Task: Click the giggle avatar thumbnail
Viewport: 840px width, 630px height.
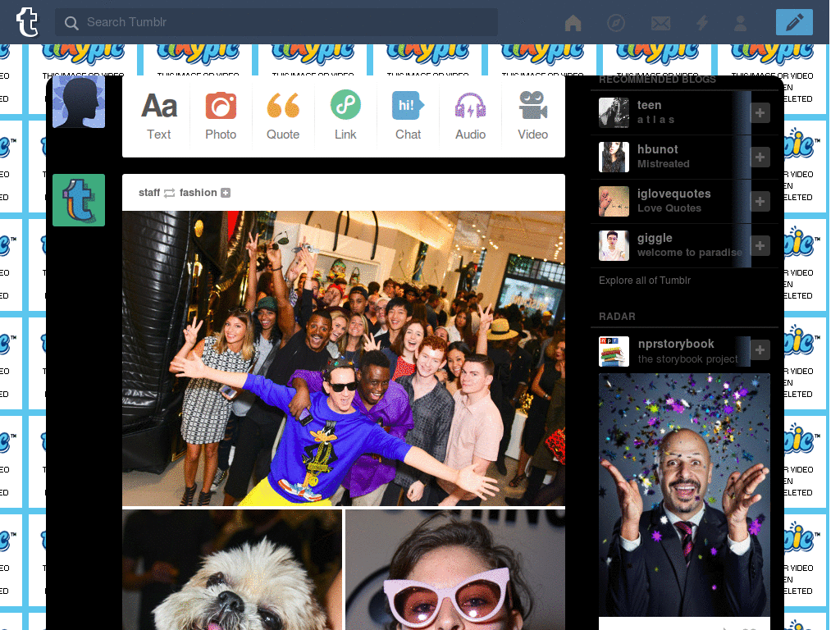Action: [614, 246]
